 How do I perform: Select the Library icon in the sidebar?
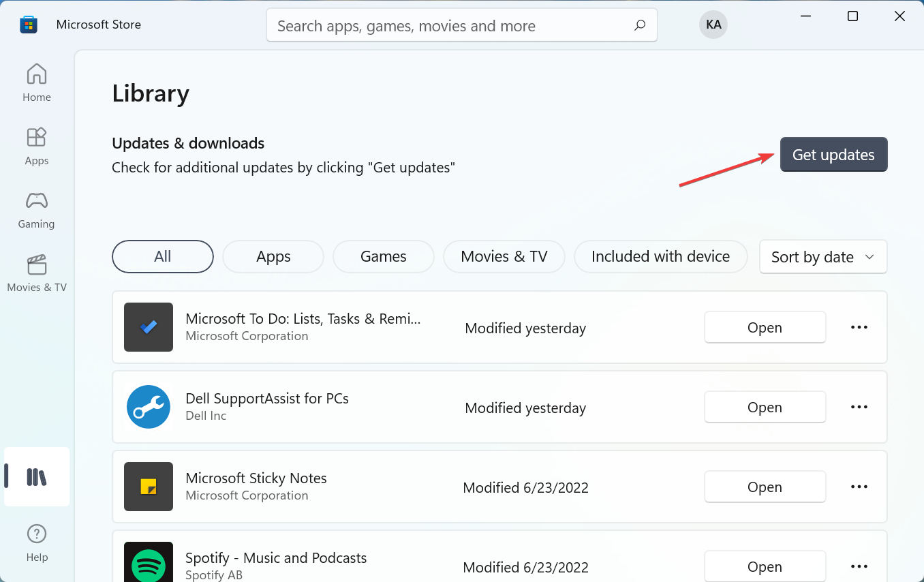(x=36, y=476)
